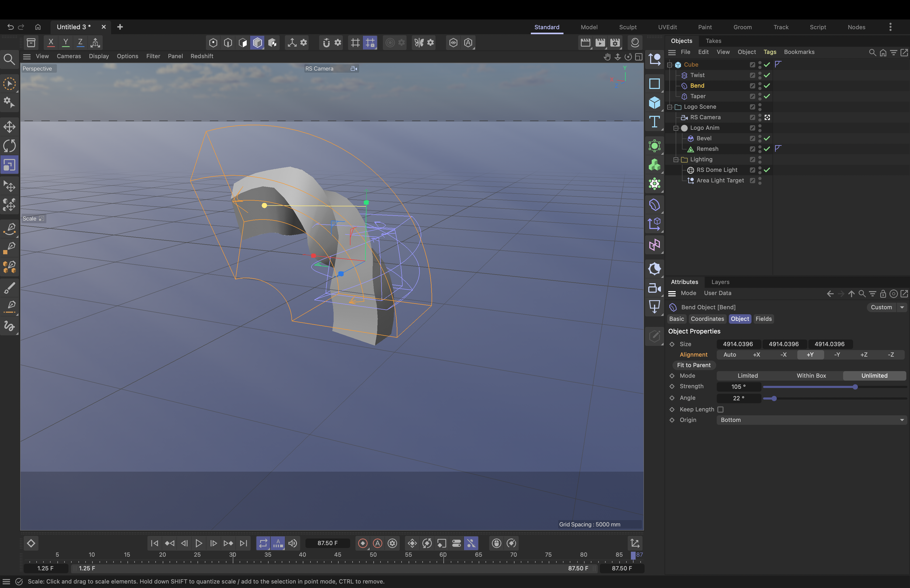This screenshot has width=910, height=588.
Task: Toggle sound playback speaker icon
Action: (x=293, y=543)
